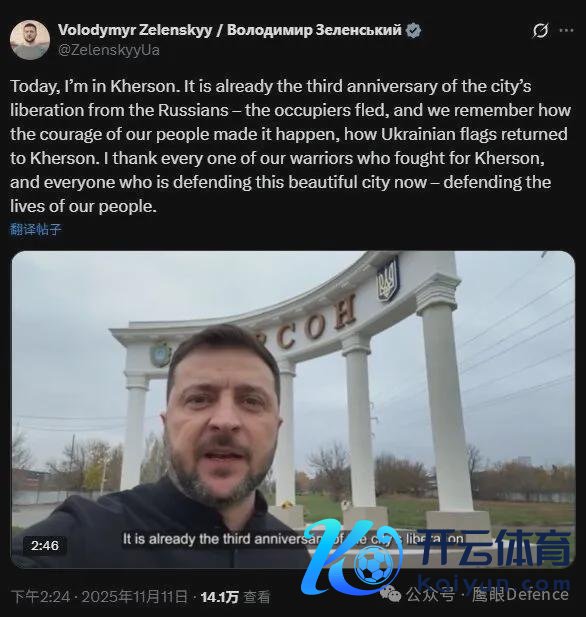Click the blue verified badge beside the name
This screenshot has height=617, width=586.
pyautogui.click(x=413, y=30)
